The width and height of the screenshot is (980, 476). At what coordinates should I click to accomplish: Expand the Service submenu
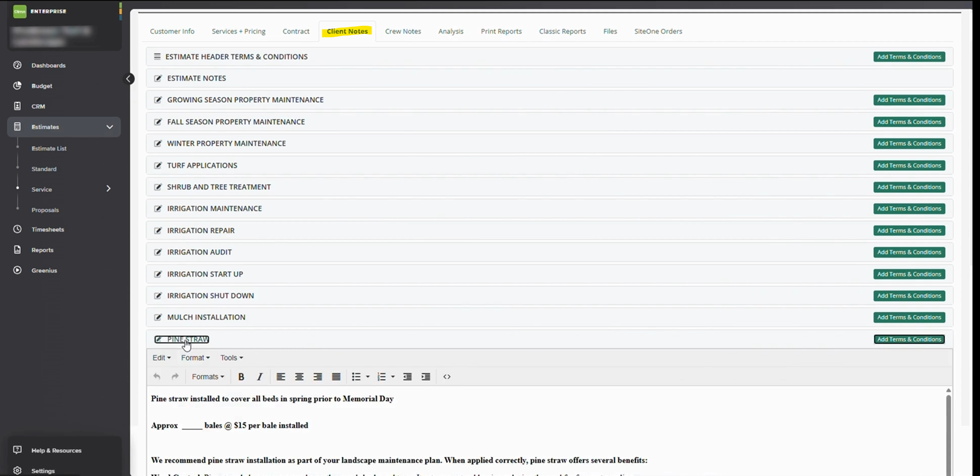108,189
